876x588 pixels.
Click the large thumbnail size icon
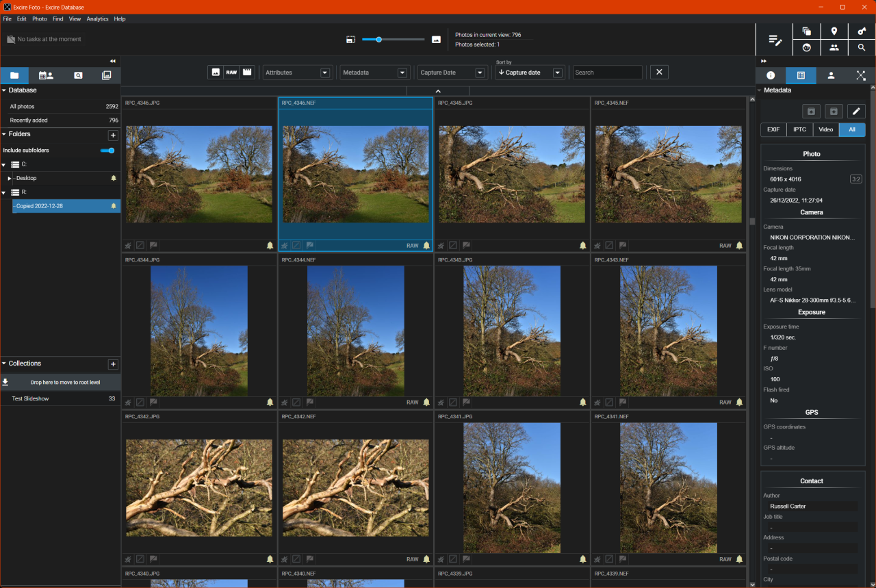pyautogui.click(x=436, y=40)
